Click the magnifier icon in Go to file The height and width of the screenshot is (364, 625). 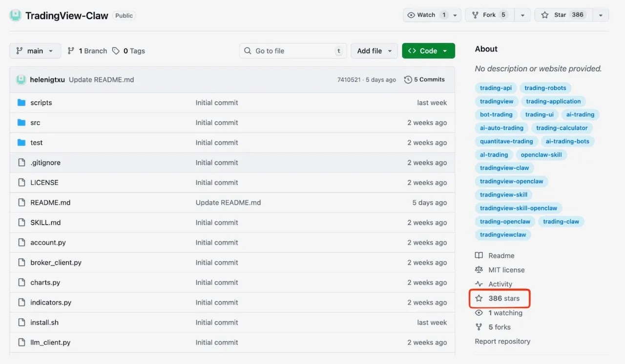click(248, 51)
